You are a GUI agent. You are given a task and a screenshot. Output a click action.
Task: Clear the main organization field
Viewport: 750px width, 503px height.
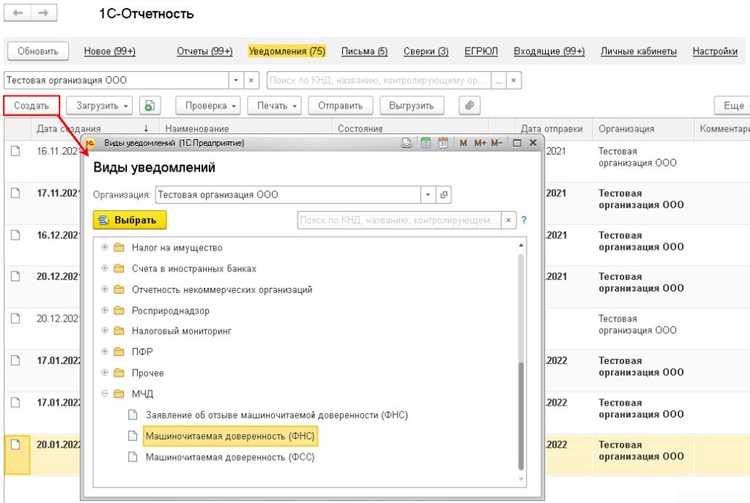coord(251,80)
